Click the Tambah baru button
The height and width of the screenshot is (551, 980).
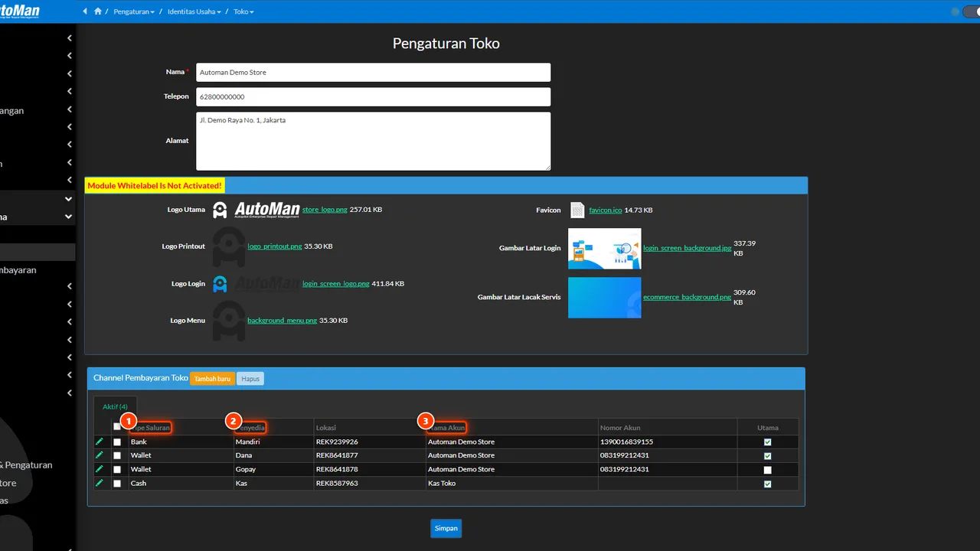click(x=213, y=379)
